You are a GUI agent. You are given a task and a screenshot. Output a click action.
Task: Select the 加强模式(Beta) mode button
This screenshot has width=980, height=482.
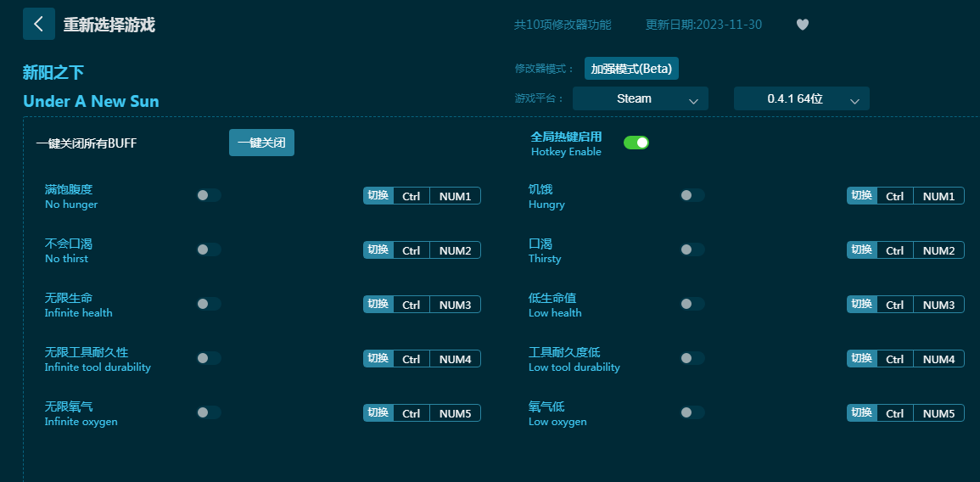(x=631, y=69)
